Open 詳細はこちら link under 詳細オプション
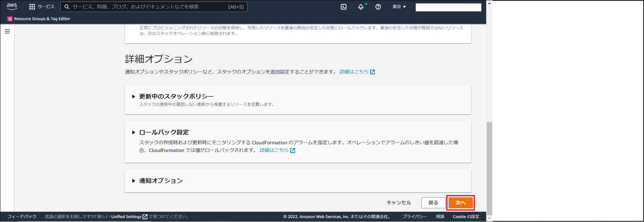 tap(354, 72)
